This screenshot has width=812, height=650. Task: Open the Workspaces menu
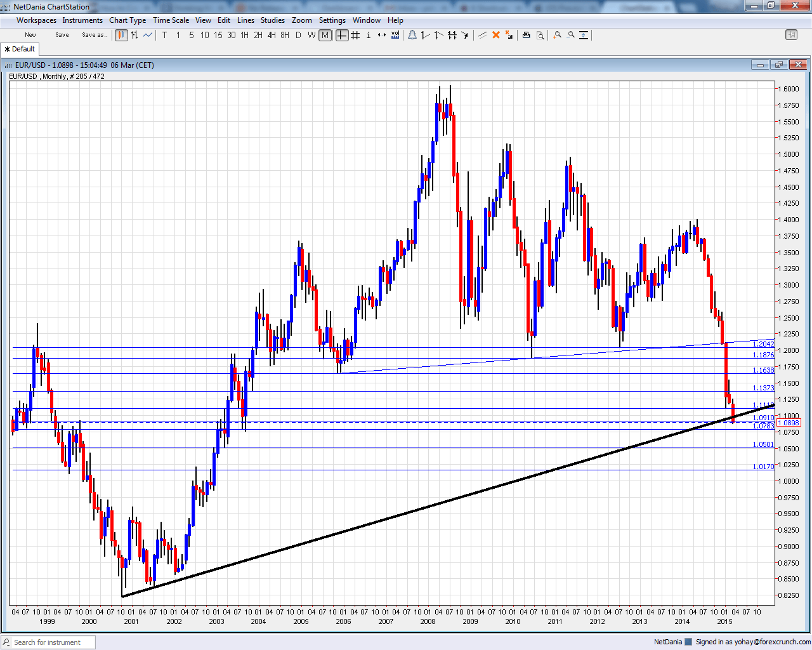point(36,20)
